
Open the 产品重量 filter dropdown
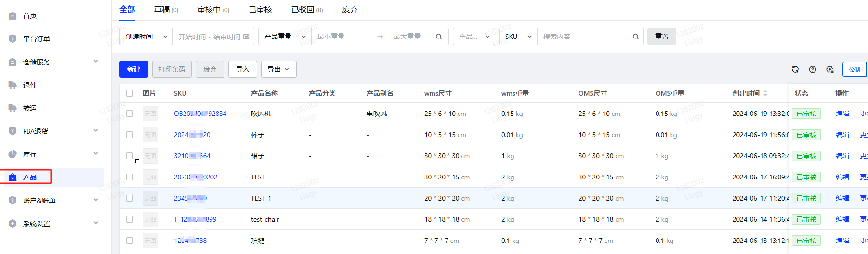click(285, 37)
